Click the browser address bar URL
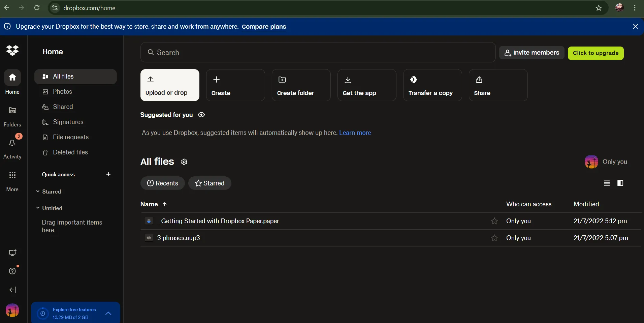 90,8
